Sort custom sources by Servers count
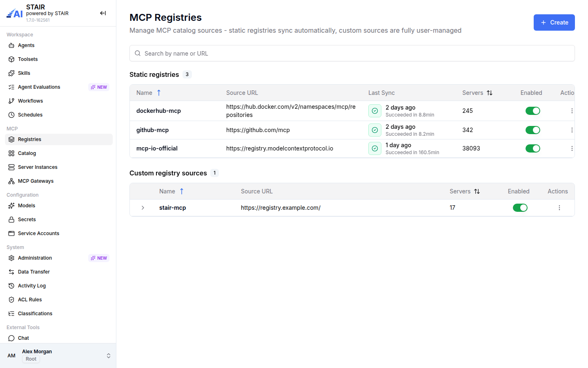Viewport: 588px width, 368px height. pos(477,191)
